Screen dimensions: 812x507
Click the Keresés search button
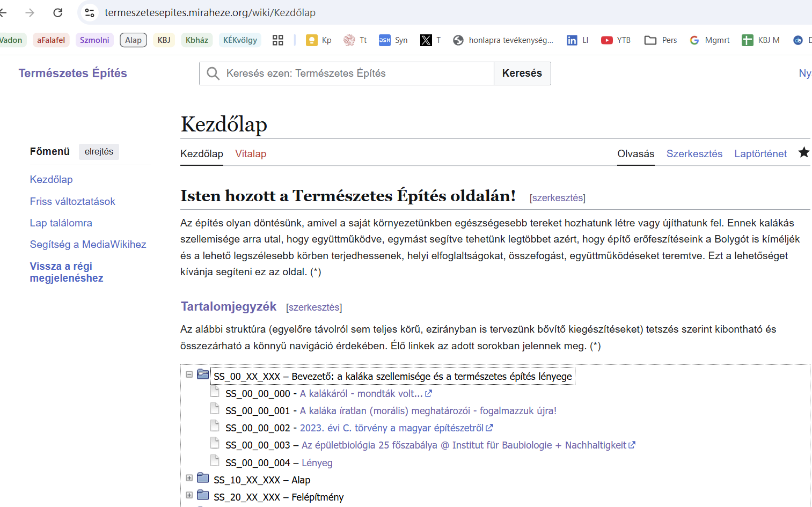click(x=522, y=74)
